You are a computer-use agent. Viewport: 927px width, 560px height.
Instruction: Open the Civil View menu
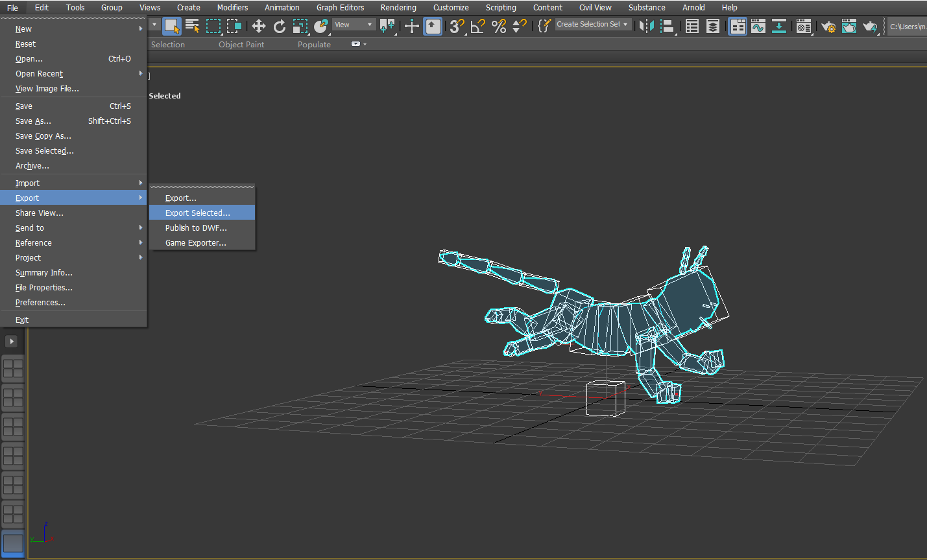(595, 7)
